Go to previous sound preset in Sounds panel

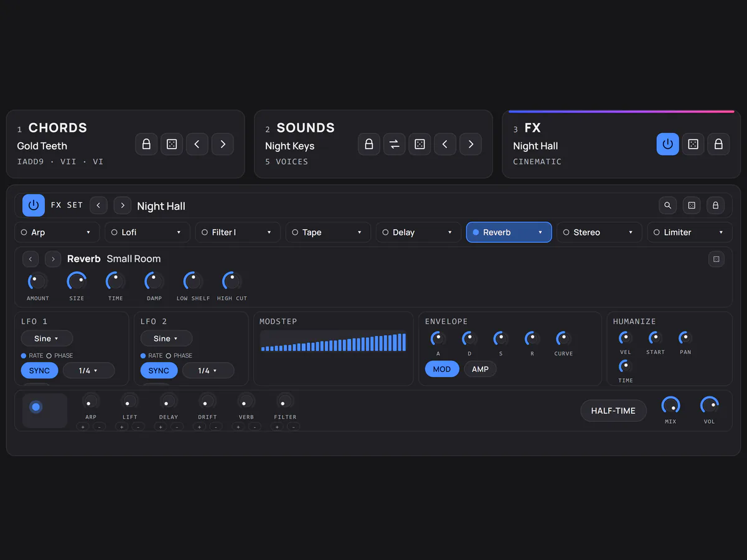pyautogui.click(x=445, y=144)
